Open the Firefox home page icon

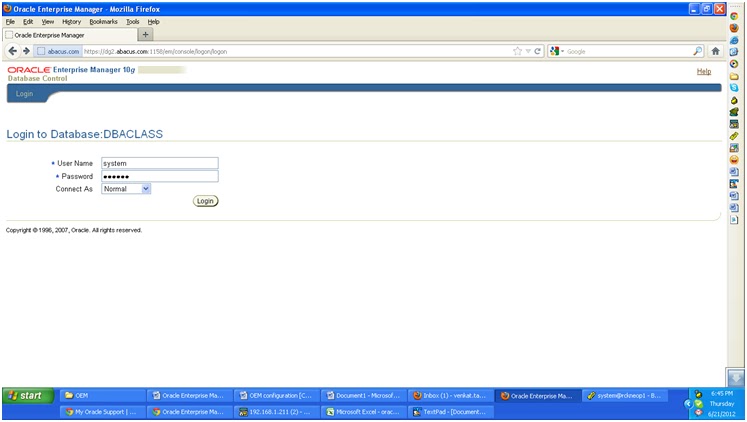pos(715,51)
